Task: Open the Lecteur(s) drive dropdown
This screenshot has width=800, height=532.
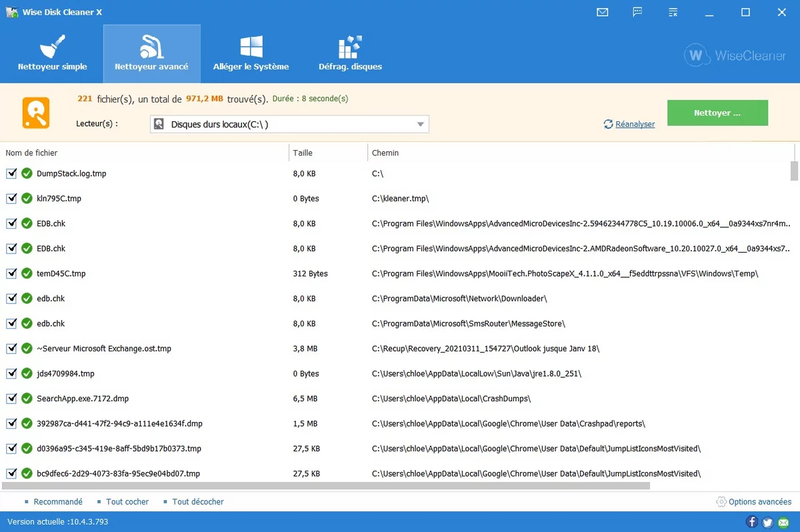Action: [289, 124]
